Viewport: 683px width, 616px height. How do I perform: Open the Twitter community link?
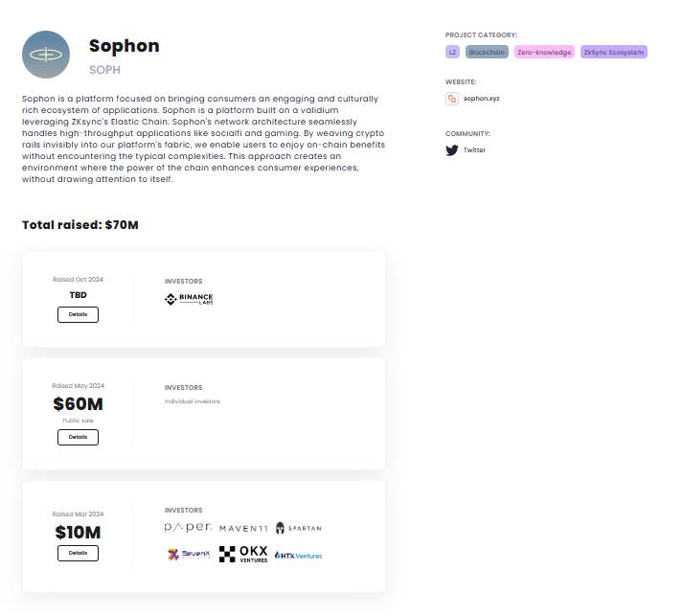click(474, 149)
